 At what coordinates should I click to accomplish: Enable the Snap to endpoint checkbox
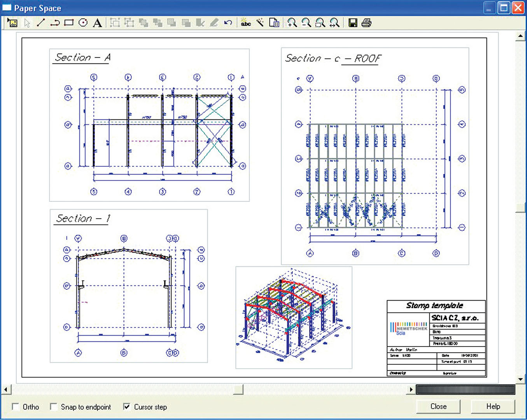[x=54, y=407]
